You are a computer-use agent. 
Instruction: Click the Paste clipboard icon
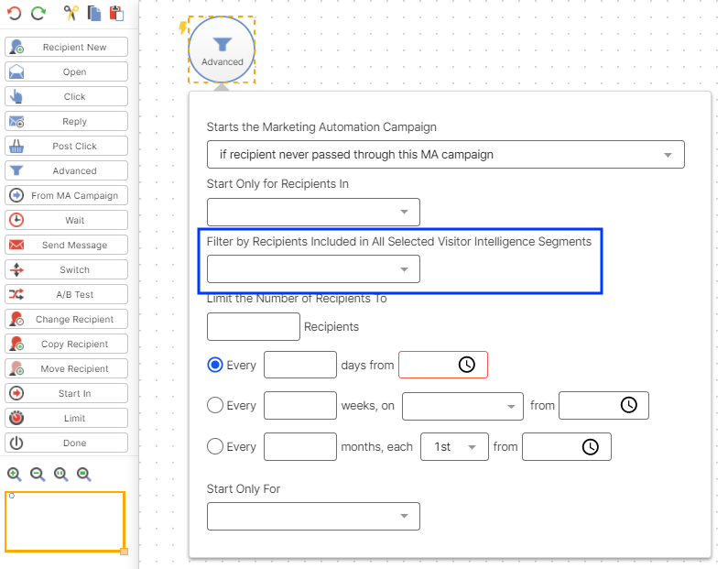point(117,13)
